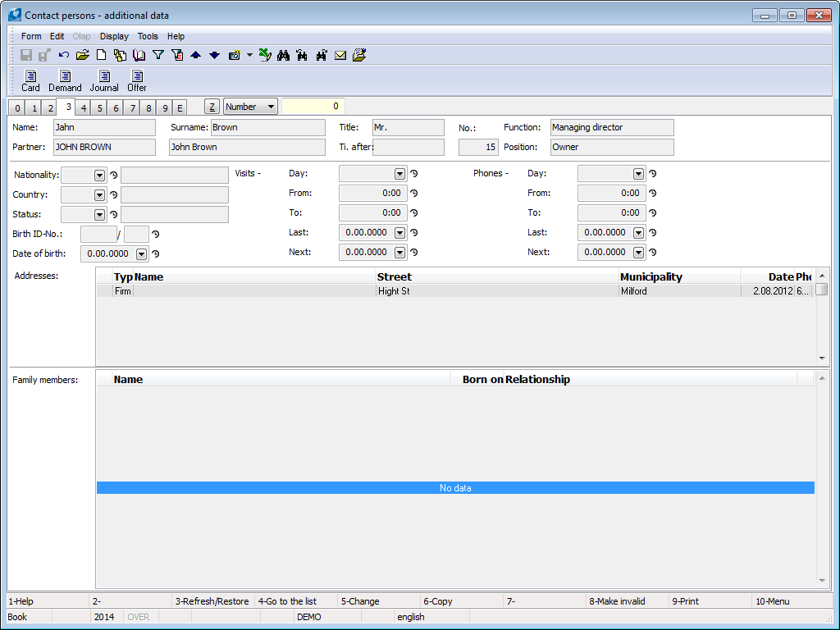Click the Function field 'Managing director'
This screenshot has width=840, height=630.
pos(612,127)
